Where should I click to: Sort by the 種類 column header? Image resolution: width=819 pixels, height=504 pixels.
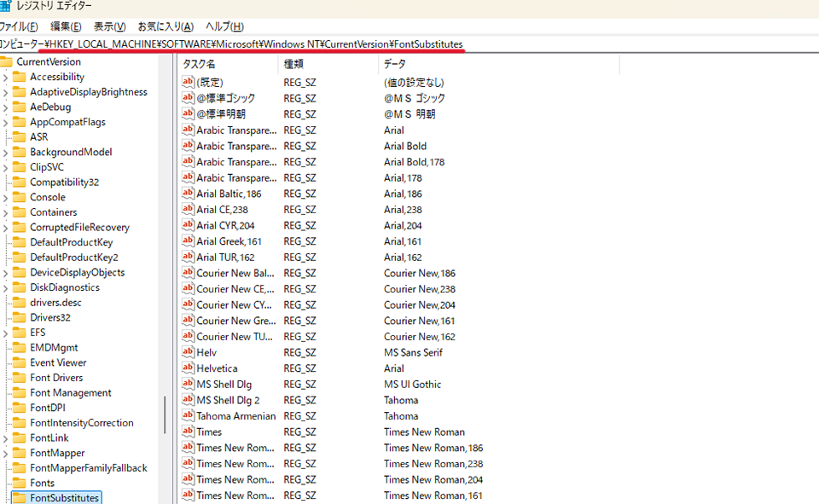click(328, 64)
